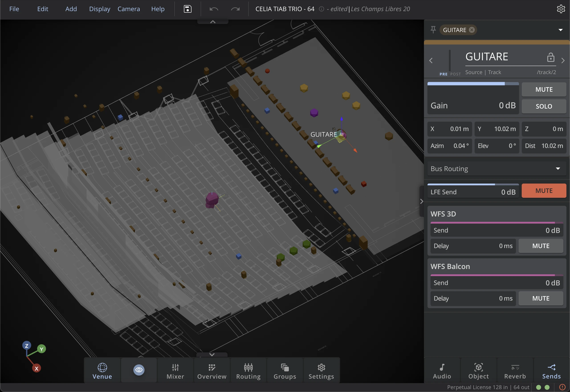This screenshot has width=570, height=392.
Task: Toggle the eye visibility button
Action: 139,370
